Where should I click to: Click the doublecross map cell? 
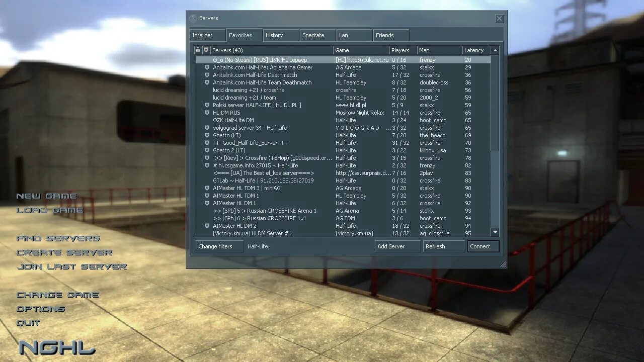(434, 82)
